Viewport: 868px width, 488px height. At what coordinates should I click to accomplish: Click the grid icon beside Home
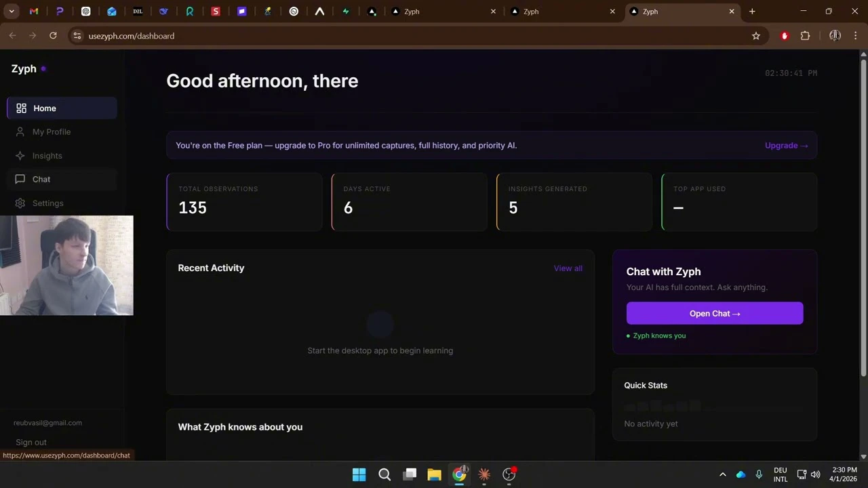pyautogui.click(x=22, y=108)
